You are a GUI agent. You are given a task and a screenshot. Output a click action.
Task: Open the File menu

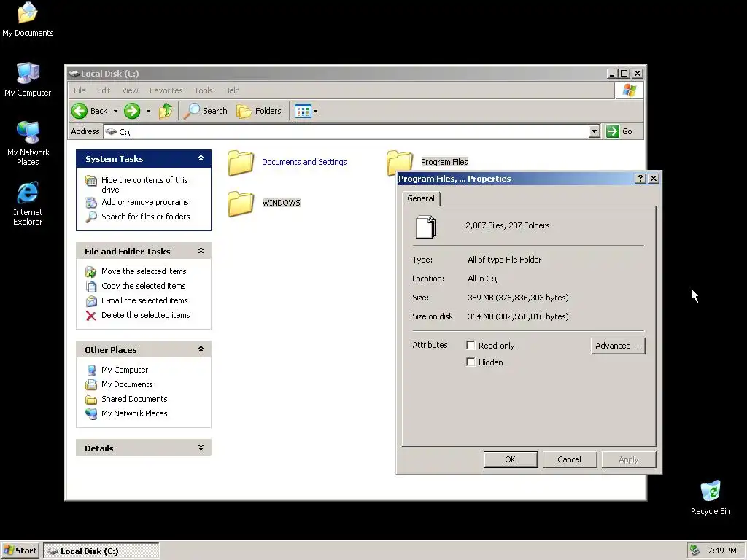(x=80, y=90)
